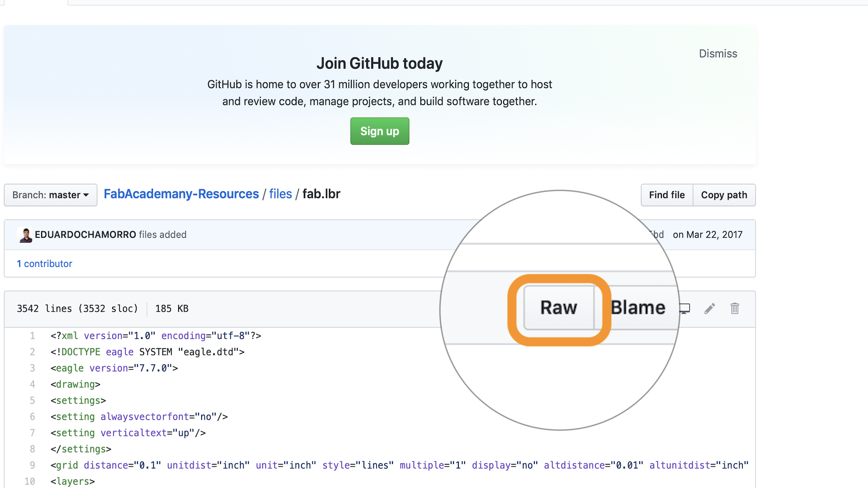Open the Branch: master dropdown
Image resolution: width=868 pixels, height=488 pixels.
[x=51, y=195]
